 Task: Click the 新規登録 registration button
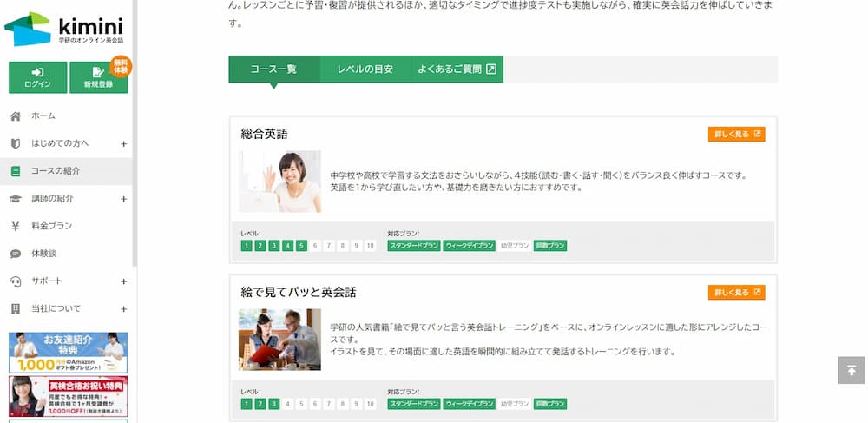[99, 77]
